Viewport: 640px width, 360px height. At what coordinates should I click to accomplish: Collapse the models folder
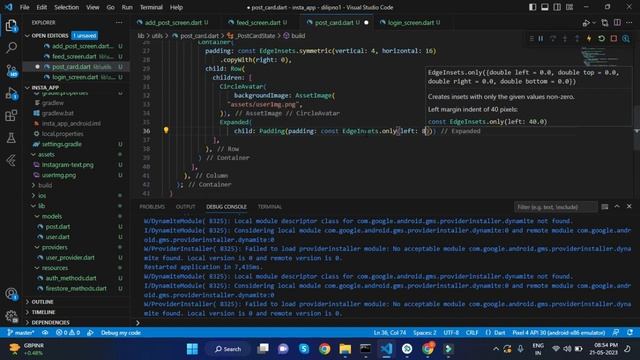coord(51,216)
